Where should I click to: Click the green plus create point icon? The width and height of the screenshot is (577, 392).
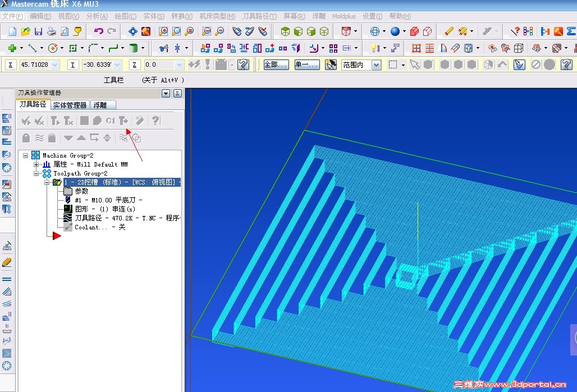[x=12, y=48]
